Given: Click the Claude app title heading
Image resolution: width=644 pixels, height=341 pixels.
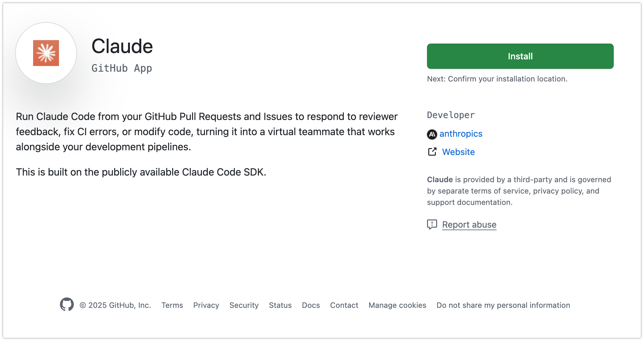Looking at the screenshot, I should point(122,46).
